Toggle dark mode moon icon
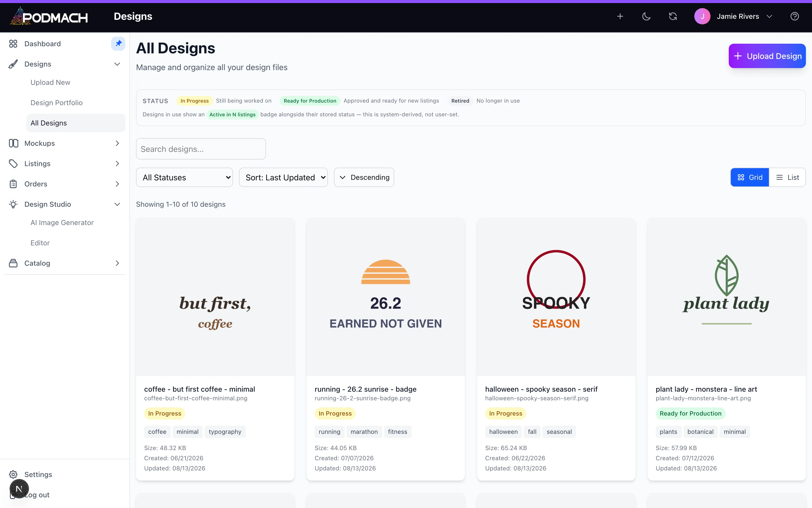 click(646, 16)
